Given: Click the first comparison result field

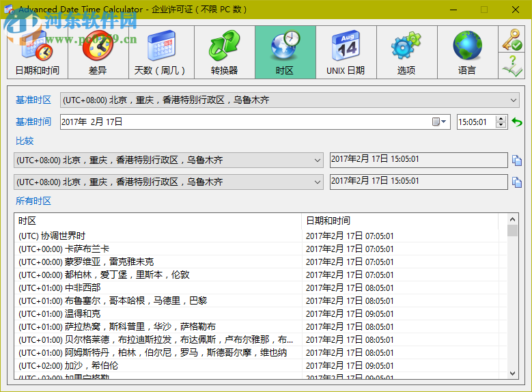Looking at the screenshot, I should [x=419, y=160].
